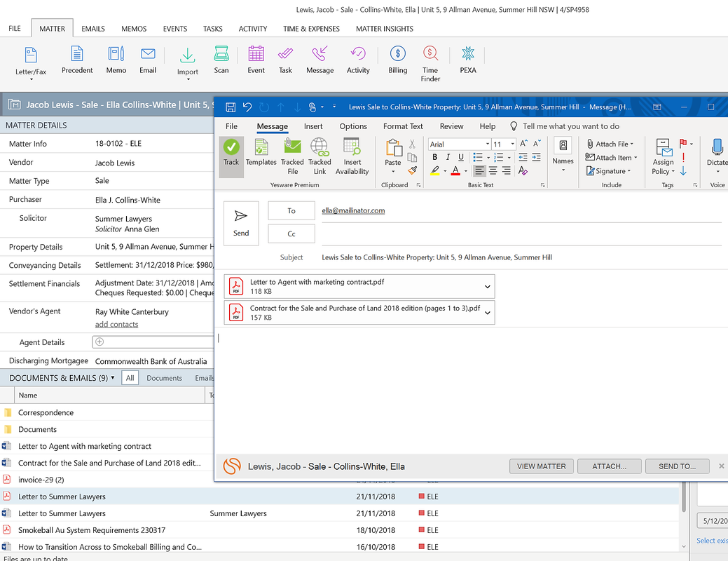Mark message as Low Importance
Viewport: 728px width, 561px height.
click(683, 171)
